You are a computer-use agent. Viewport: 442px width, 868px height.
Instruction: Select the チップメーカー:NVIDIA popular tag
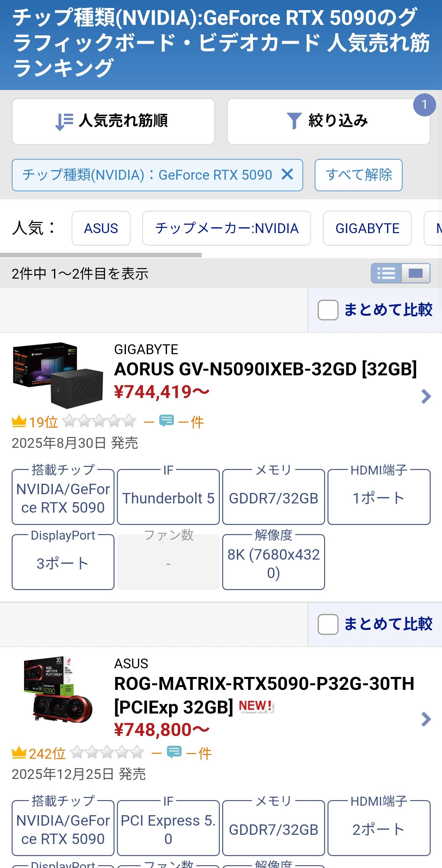[227, 228]
